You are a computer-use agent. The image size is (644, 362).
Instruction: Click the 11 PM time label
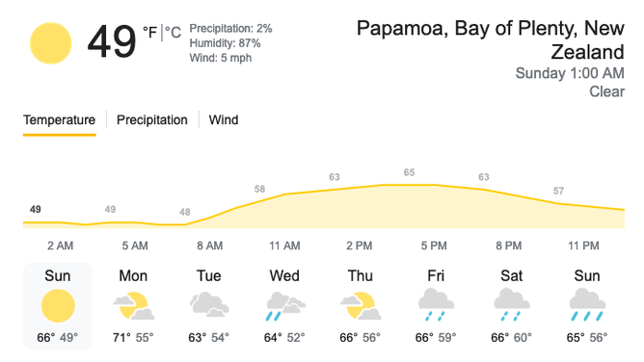click(x=583, y=246)
